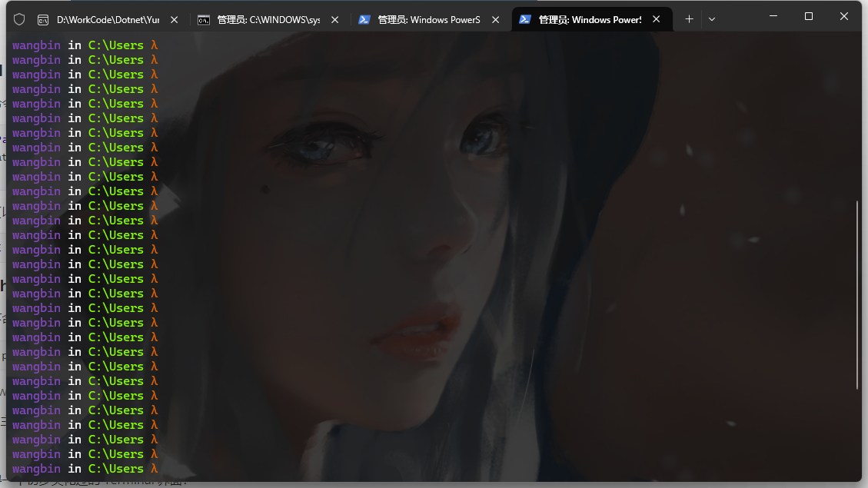The height and width of the screenshot is (488, 868).
Task: Expand the new tab profile dropdown chevron
Action: [712, 19]
